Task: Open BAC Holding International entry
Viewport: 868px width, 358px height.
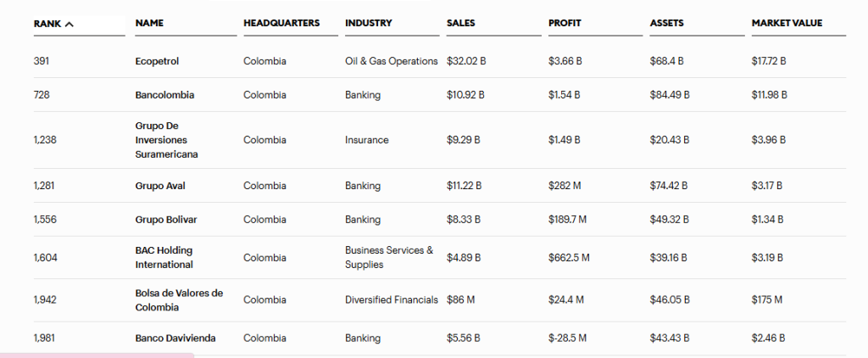Action: point(164,258)
